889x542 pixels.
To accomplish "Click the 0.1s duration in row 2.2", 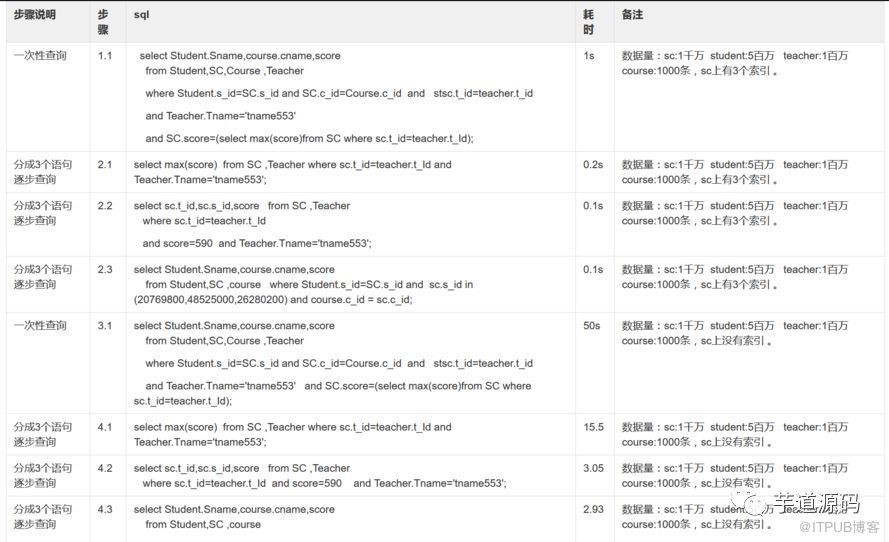I will point(593,206).
